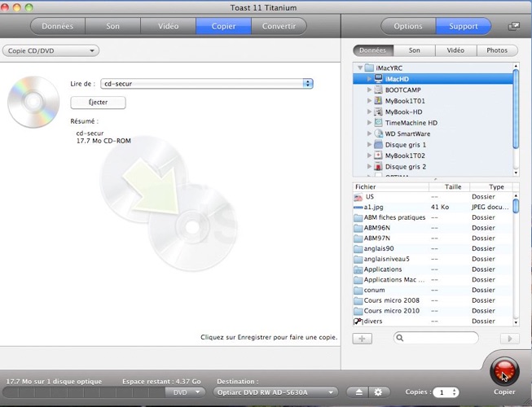Click the iMacHD computer icon
Image resolution: width=532 pixels, height=407 pixels.
tap(378, 79)
